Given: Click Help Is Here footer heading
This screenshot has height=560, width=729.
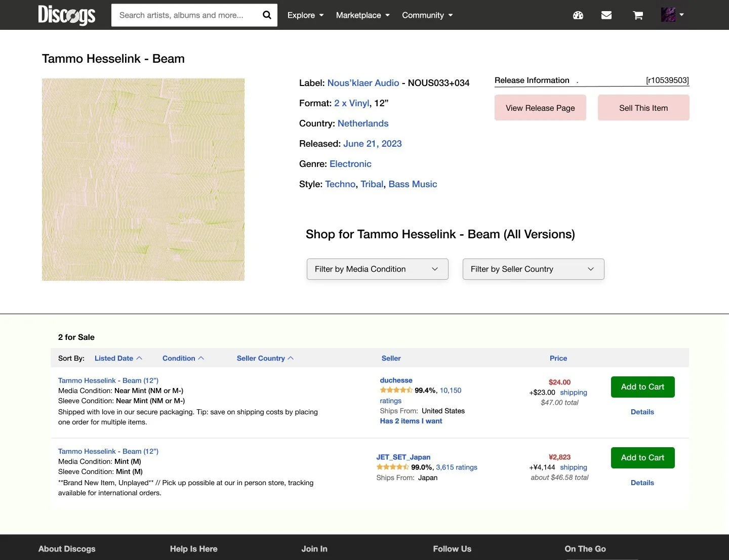Looking at the screenshot, I should (193, 549).
